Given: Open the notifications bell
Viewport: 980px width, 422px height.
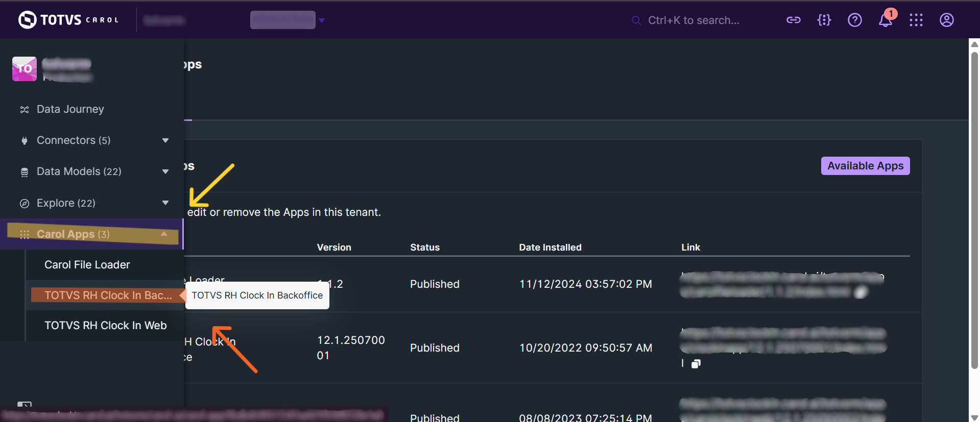Looking at the screenshot, I should [886, 20].
